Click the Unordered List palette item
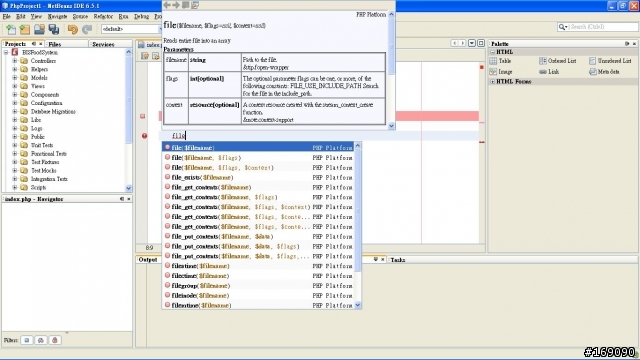Screen dimensions: 640x360 [x=610, y=61]
